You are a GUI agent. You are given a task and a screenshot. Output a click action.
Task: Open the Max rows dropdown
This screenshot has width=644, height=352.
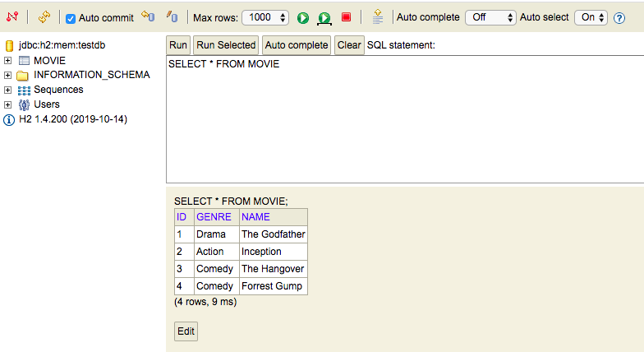[264, 17]
